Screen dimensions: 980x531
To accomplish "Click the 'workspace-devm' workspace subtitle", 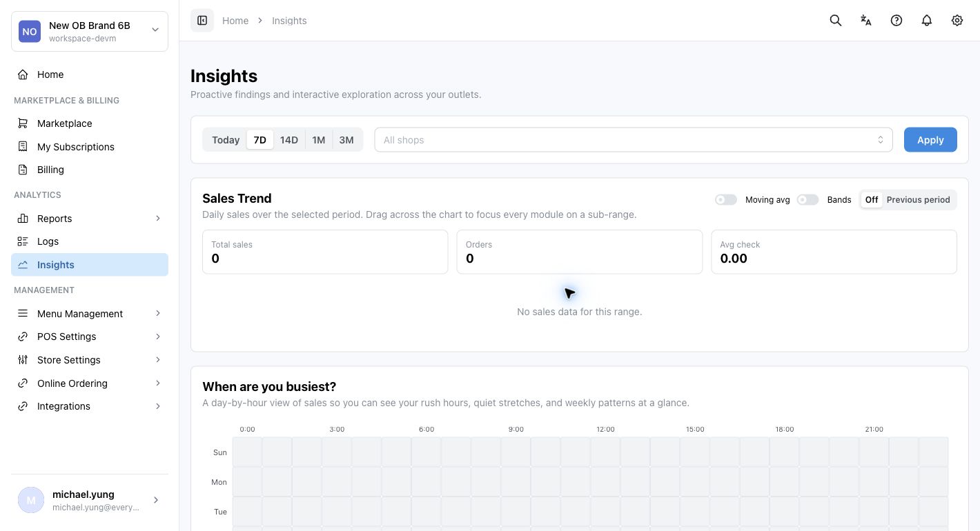I will 82,39.
